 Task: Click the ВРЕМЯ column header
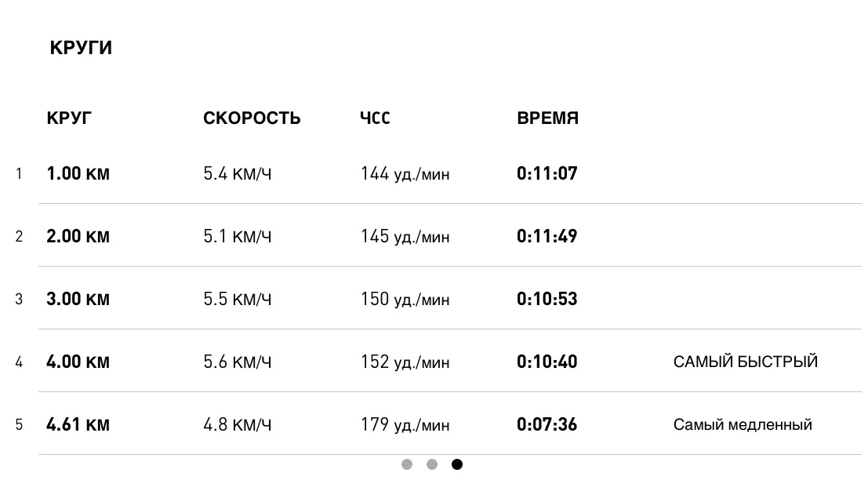[547, 118]
